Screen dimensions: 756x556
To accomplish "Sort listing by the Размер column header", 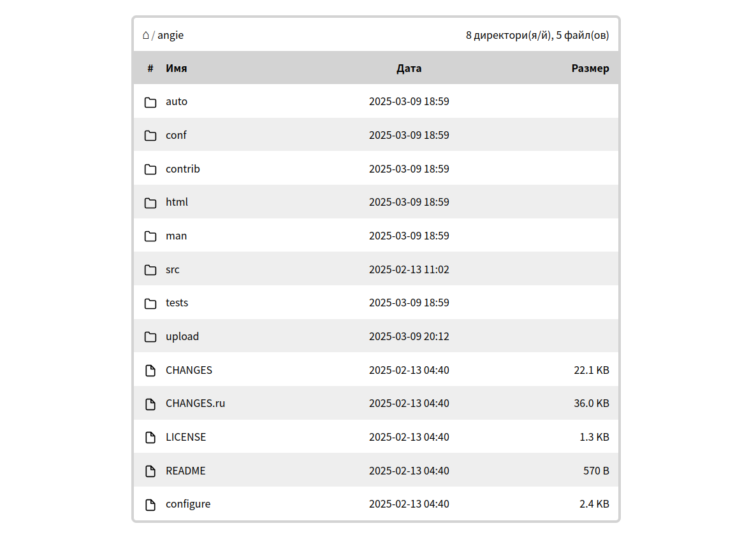I will click(590, 68).
